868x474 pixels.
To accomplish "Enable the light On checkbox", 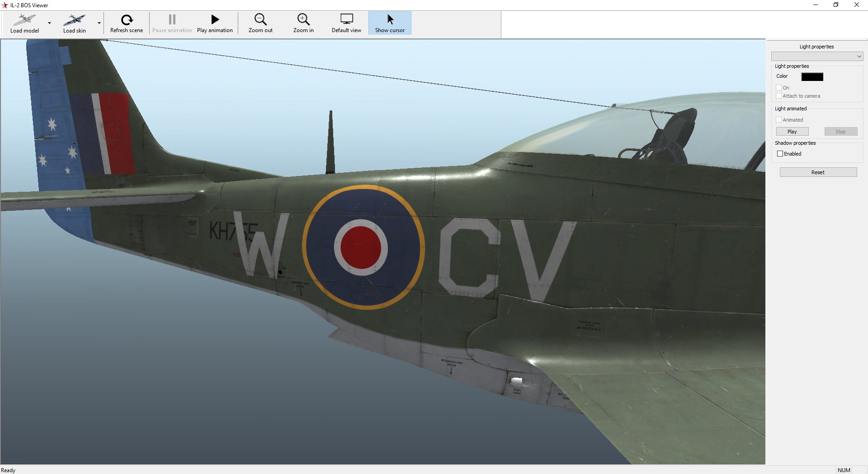I will pyautogui.click(x=779, y=88).
